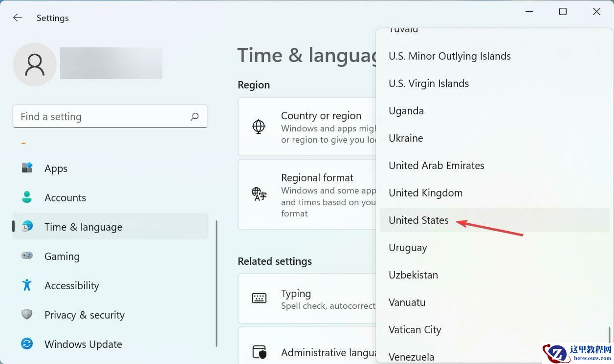Viewport: 614px width, 364px height.
Task: Minimize the Settings window
Action: (x=529, y=12)
